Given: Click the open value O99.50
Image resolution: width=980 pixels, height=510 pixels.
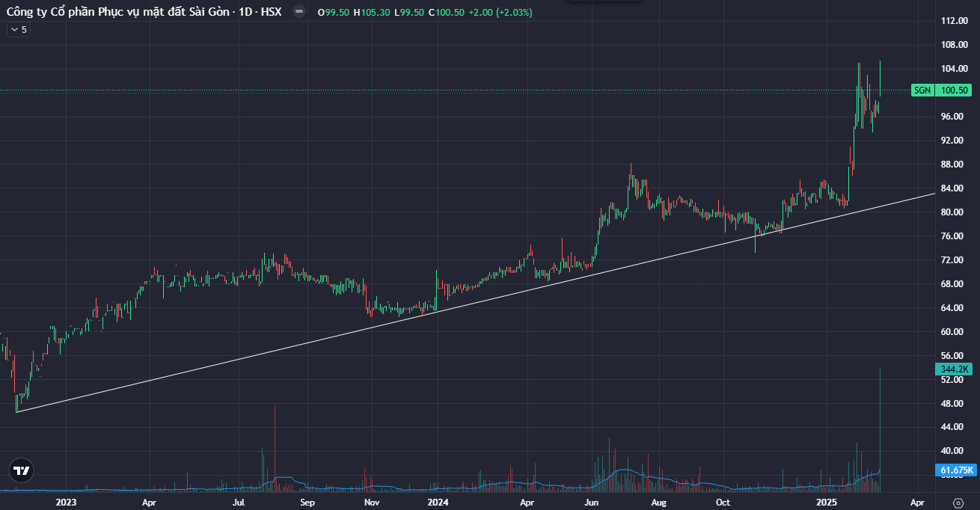Looking at the screenshot, I should click(x=334, y=13).
